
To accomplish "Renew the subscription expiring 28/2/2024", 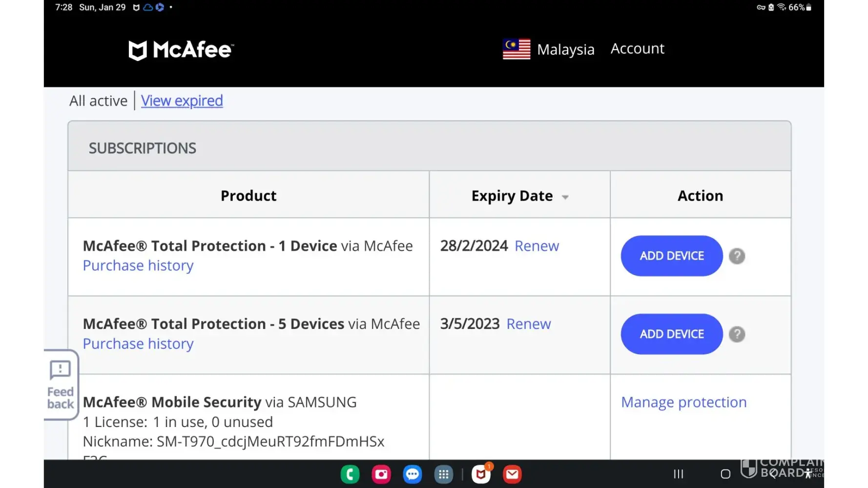I will (x=537, y=246).
